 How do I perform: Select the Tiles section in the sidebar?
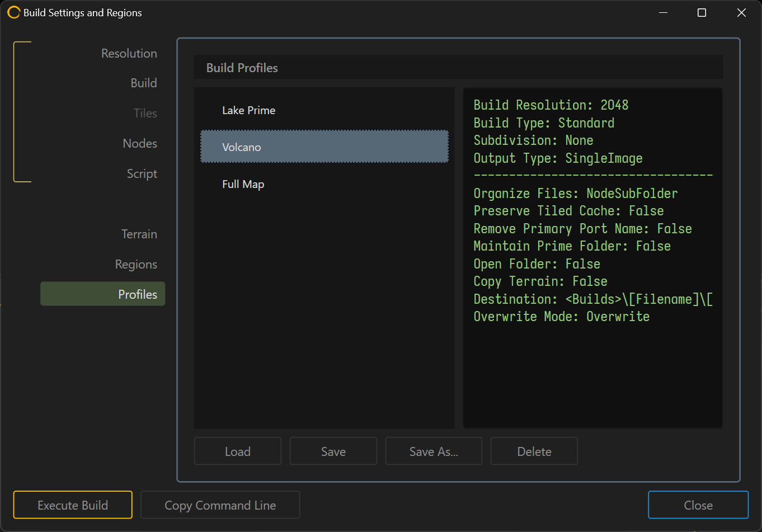pos(145,113)
